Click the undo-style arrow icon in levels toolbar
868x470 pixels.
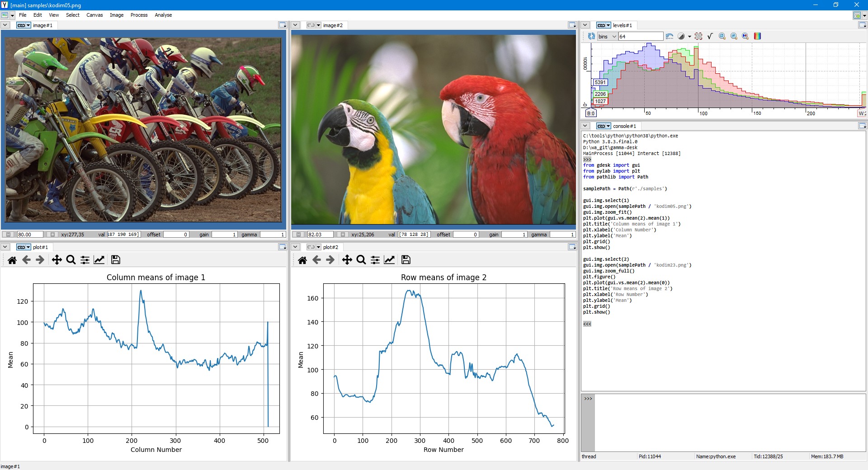(670, 36)
